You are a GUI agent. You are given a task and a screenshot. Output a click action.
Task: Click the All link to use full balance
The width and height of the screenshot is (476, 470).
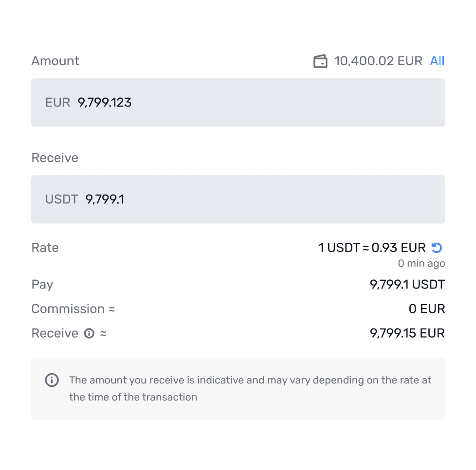pos(437,61)
